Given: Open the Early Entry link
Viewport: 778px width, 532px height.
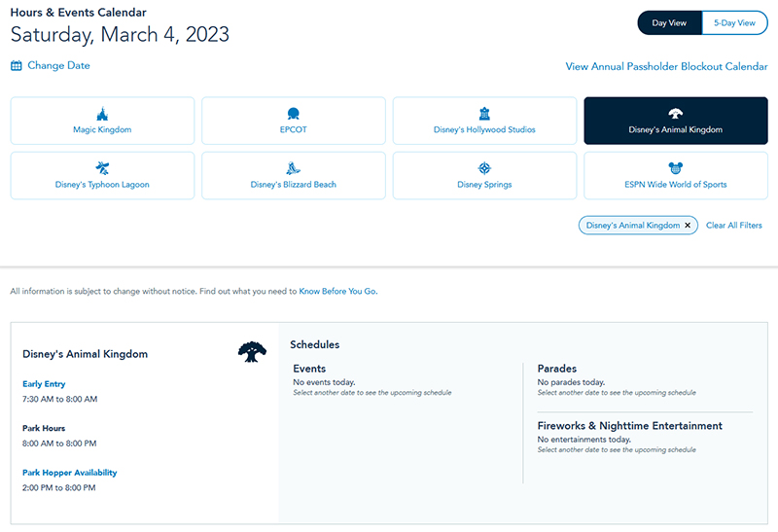Looking at the screenshot, I should [44, 384].
